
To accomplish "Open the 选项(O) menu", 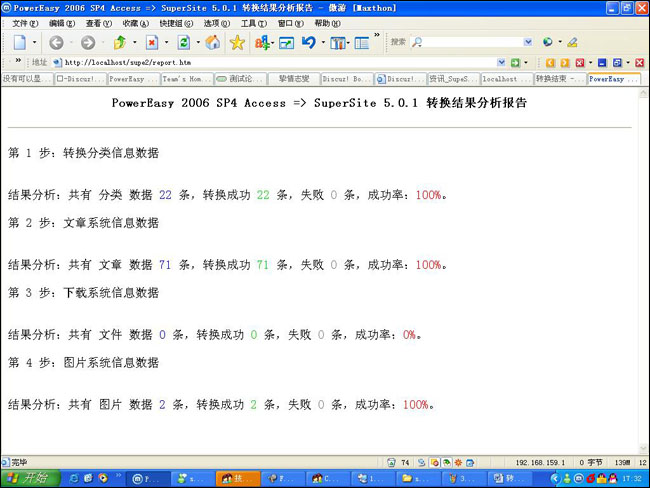I will coord(217,23).
